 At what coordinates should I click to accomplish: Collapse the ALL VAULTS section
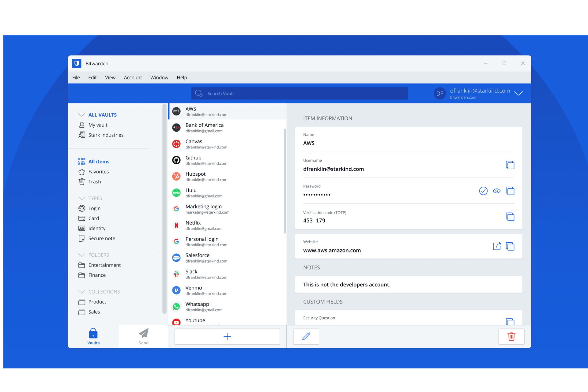click(x=82, y=115)
